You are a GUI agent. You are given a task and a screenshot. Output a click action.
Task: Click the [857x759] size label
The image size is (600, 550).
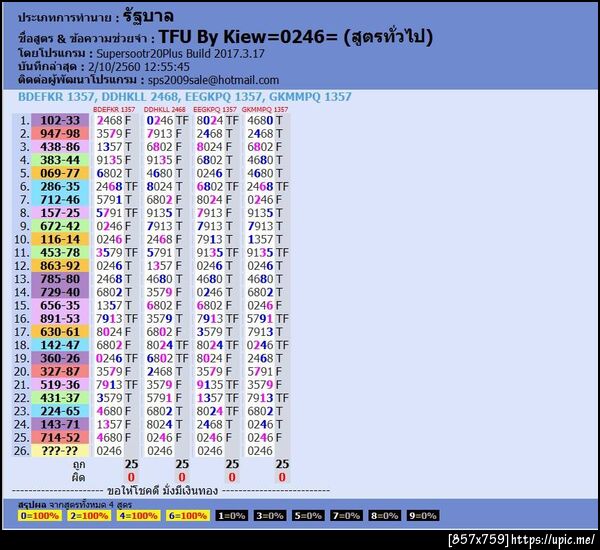(x=478, y=540)
